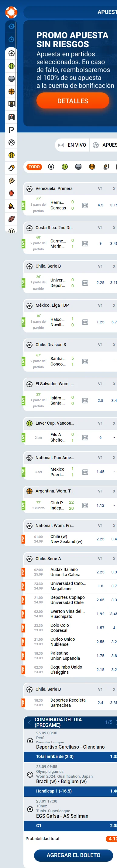Select the American football sidebar icon
117x868 pixels.
coord(12,219)
